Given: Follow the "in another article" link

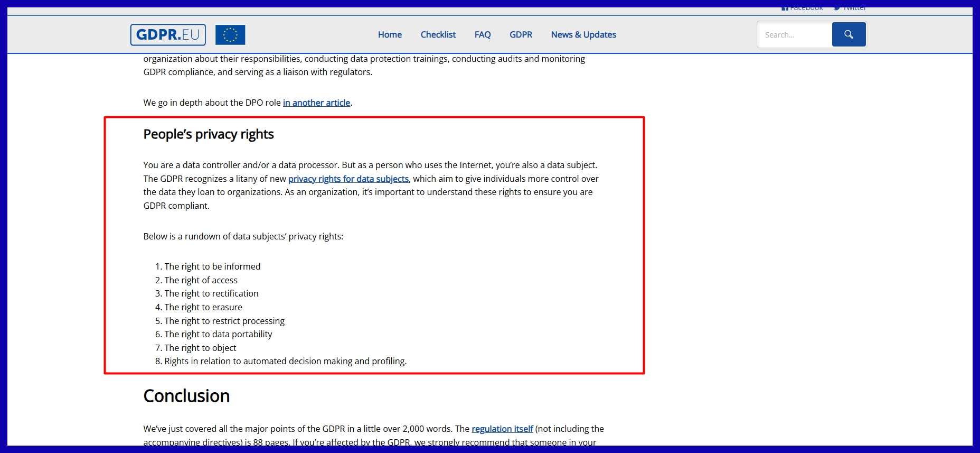Looking at the screenshot, I should (x=316, y=103).
